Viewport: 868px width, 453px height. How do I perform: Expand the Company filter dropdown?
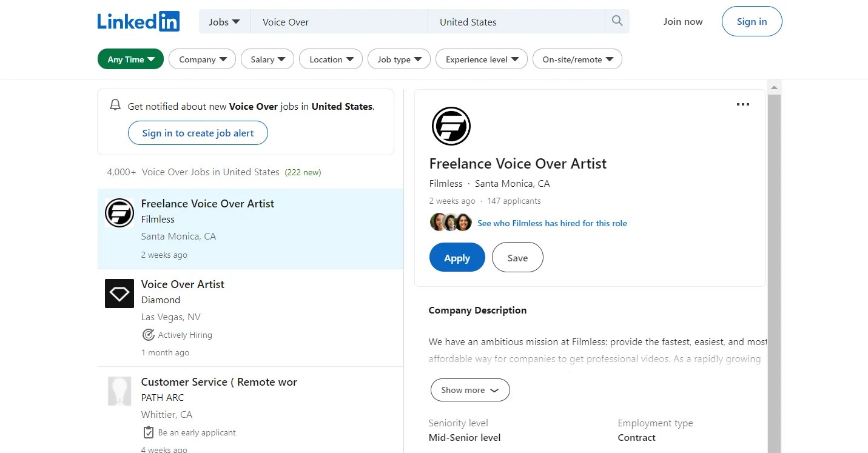202,59
